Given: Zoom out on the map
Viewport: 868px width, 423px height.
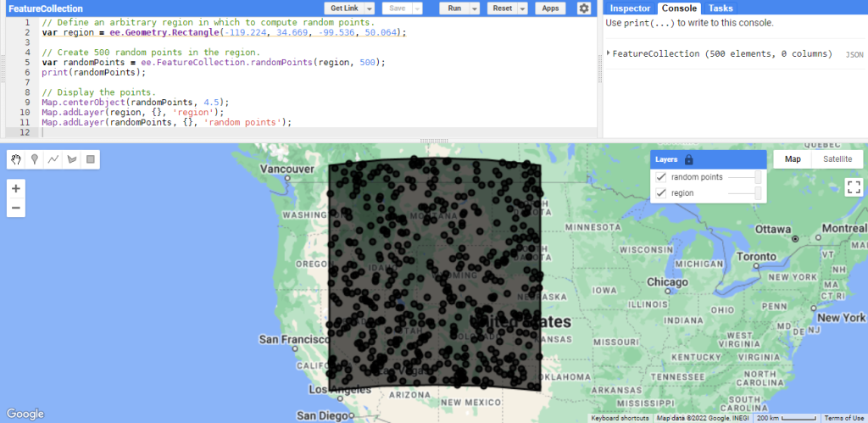Looking at the screenshot, I should pyautogui.click(x=17, y=208).
